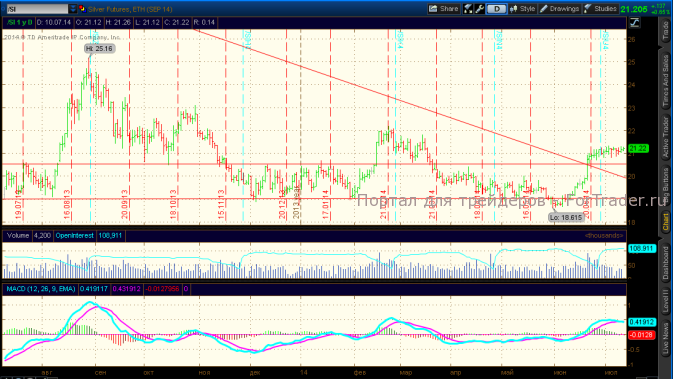This screenshot has width=673, height=379.
Task: Click the red -0.0128 MACD tag
Action: tap(641, 335)
